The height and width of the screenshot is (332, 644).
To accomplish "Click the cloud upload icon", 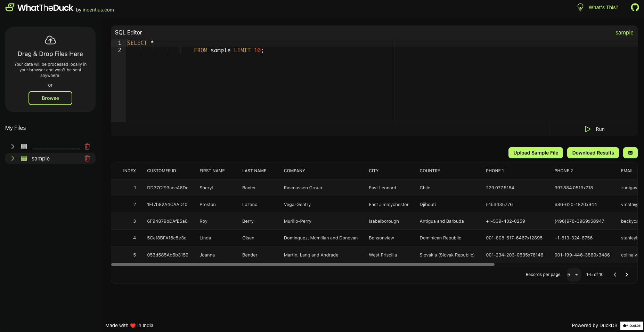I will click(x=50, y=40).
